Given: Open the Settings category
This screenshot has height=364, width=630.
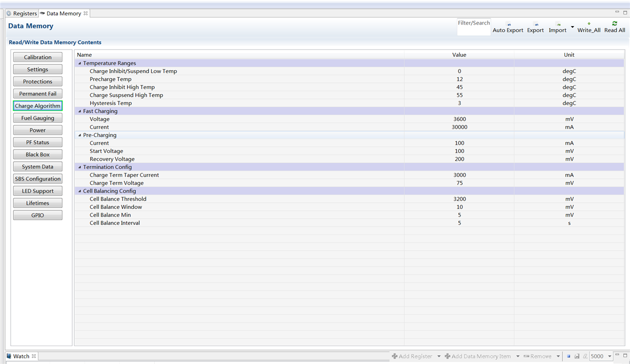Looking at the screenshot, I should pyautogui.click(x=38, y=69).
